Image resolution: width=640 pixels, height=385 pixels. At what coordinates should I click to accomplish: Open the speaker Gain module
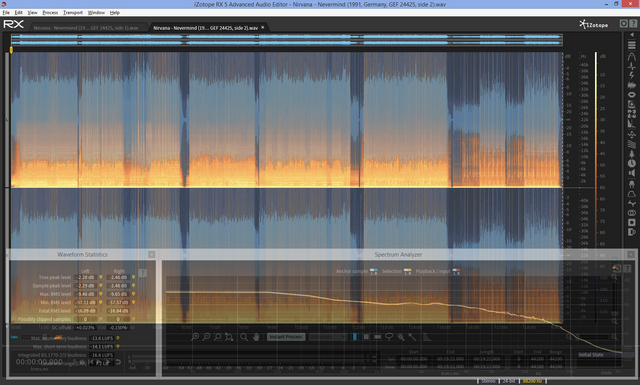[x=631, y=173]
